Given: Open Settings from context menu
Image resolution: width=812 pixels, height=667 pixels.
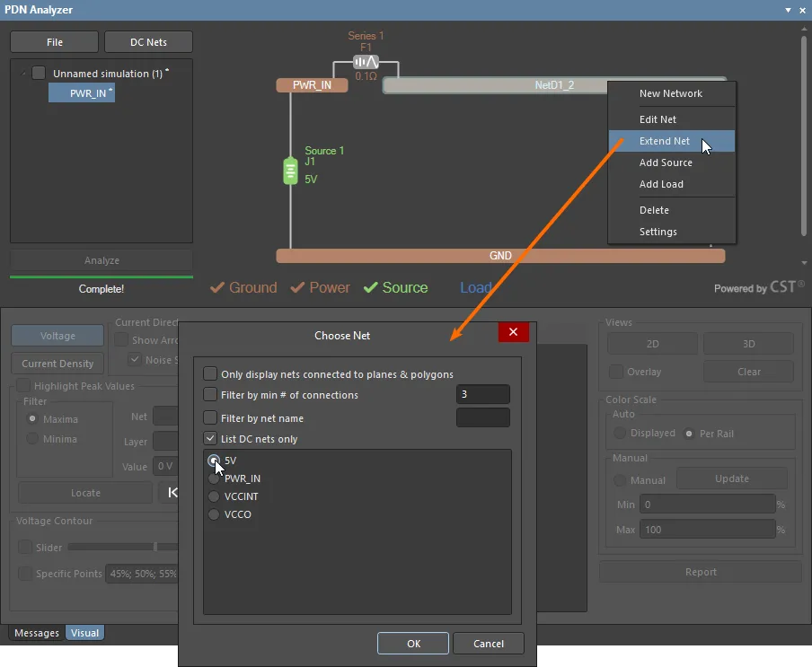Looking at the screenshot, I should tap(671, 232).
